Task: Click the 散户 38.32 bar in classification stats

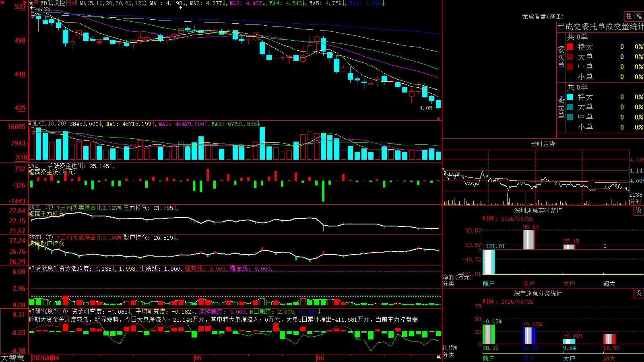Action: 489,334
